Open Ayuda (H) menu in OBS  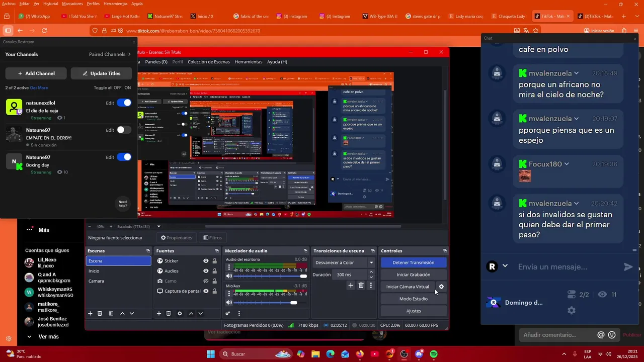click(x=277, y=62)
